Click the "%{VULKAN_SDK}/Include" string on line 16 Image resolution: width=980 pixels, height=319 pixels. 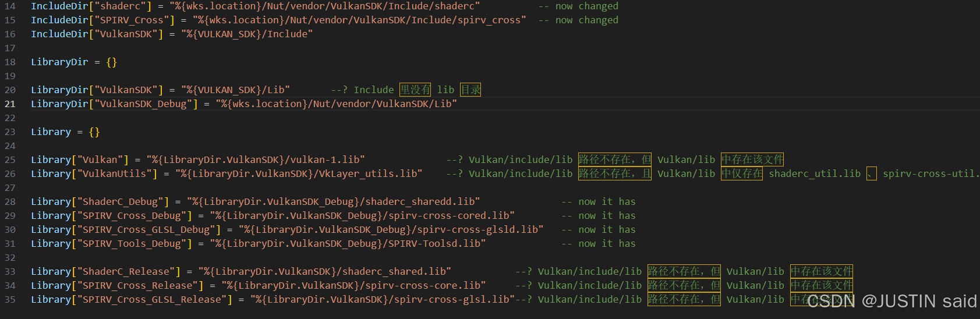tap(247, 34)
